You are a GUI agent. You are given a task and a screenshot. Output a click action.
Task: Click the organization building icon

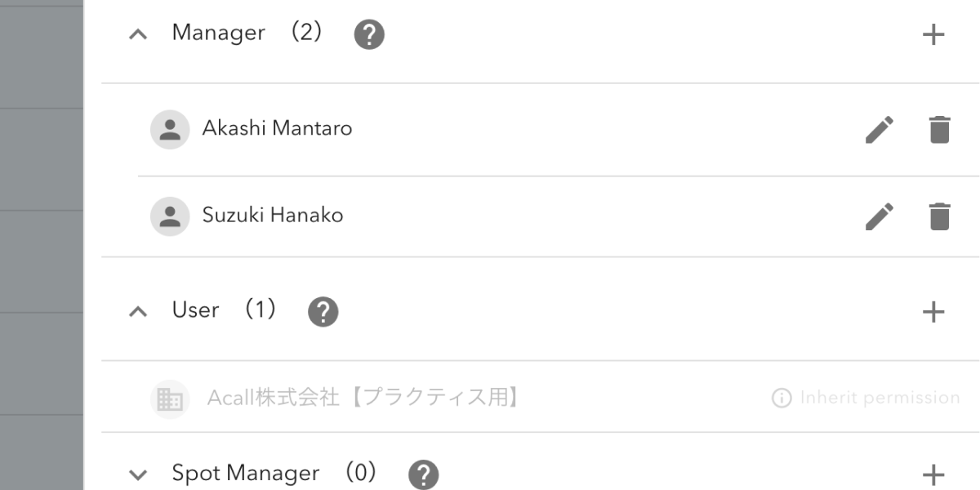pyautogui.click(x=170, y=399)
